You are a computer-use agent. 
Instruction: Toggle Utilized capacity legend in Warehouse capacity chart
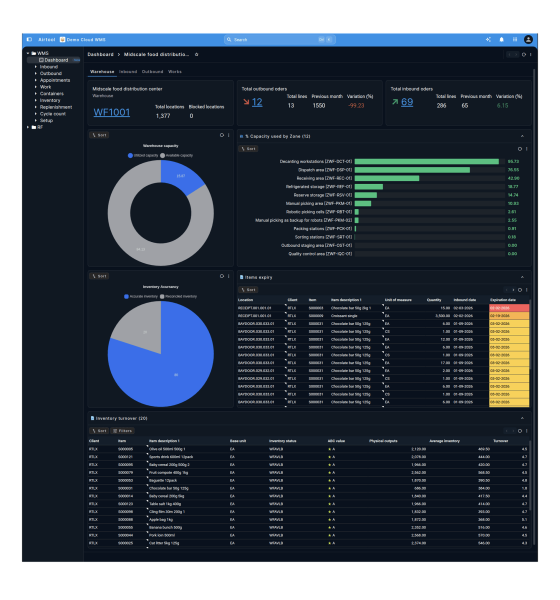pos(143,155)
